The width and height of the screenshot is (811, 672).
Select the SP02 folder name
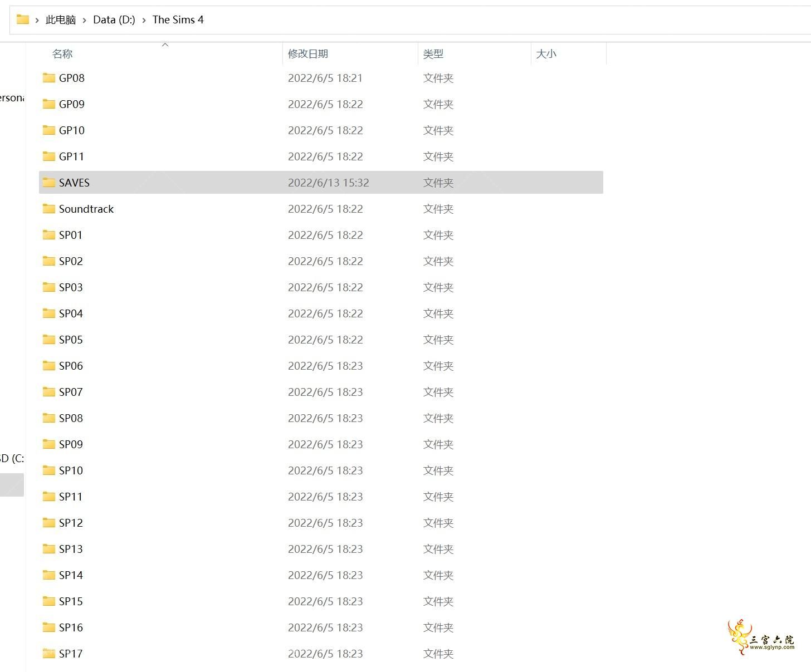(x=71, y=261)
